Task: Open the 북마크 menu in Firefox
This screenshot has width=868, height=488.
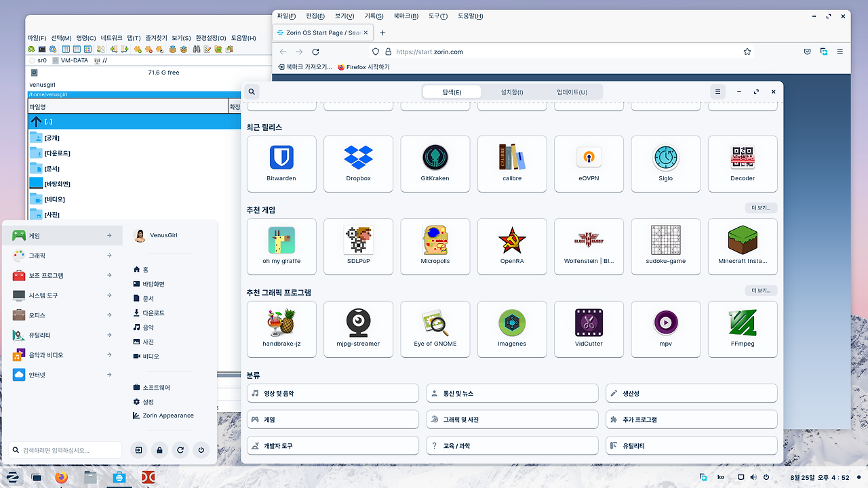Action: pos(406,16)
